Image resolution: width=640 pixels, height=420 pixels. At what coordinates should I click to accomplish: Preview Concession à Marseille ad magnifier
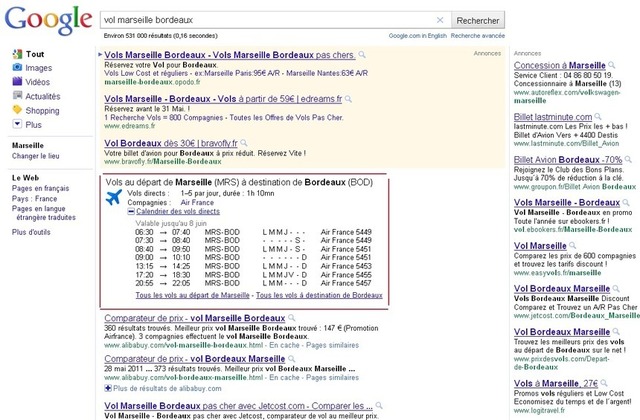point(611,65)
